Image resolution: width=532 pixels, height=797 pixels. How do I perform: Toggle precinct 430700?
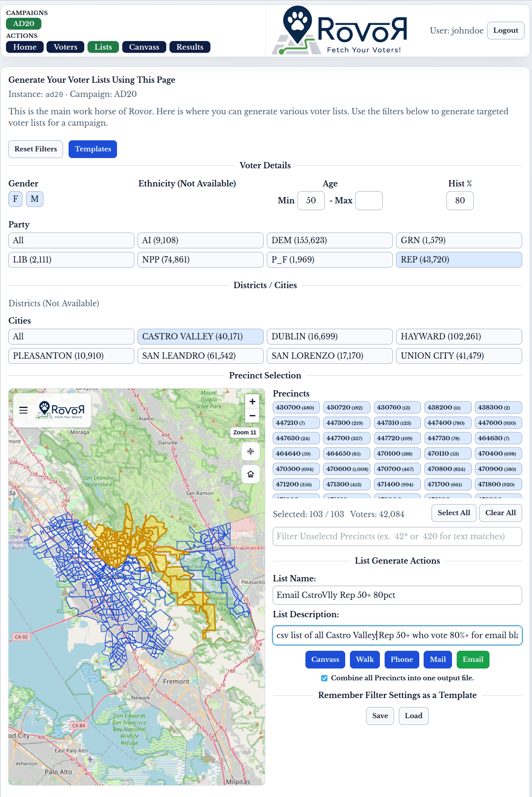pyautogui.click(x=296, y=408)
